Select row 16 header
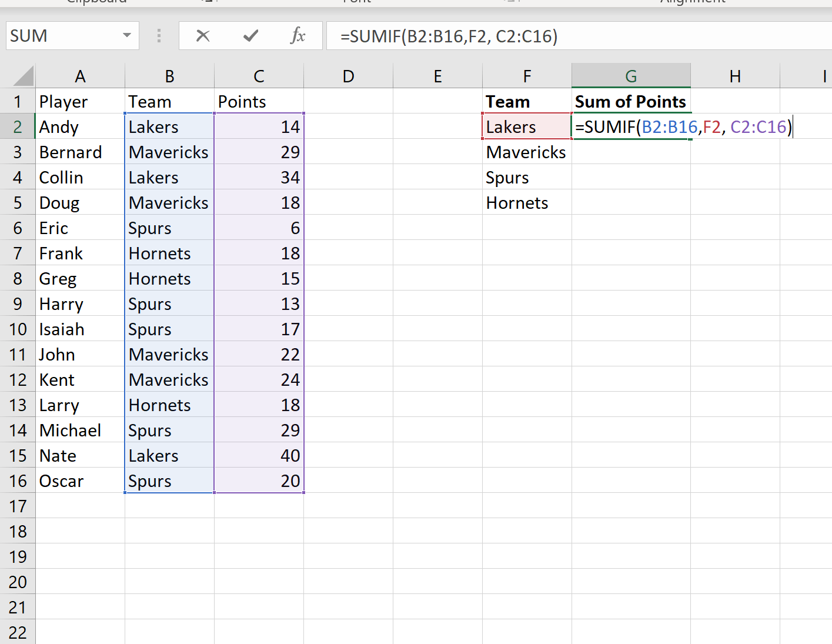Image resolution: width=832 pixels, height=644 pixels. [18, 481]
